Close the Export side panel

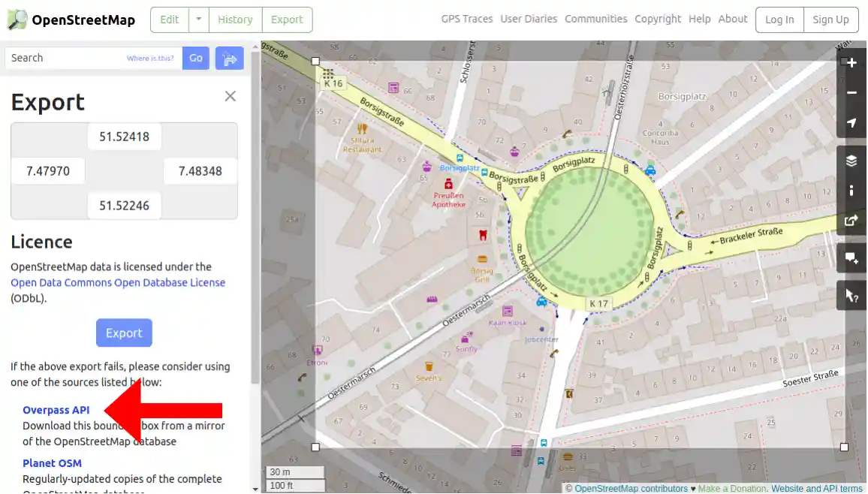[x=230, y=96]
